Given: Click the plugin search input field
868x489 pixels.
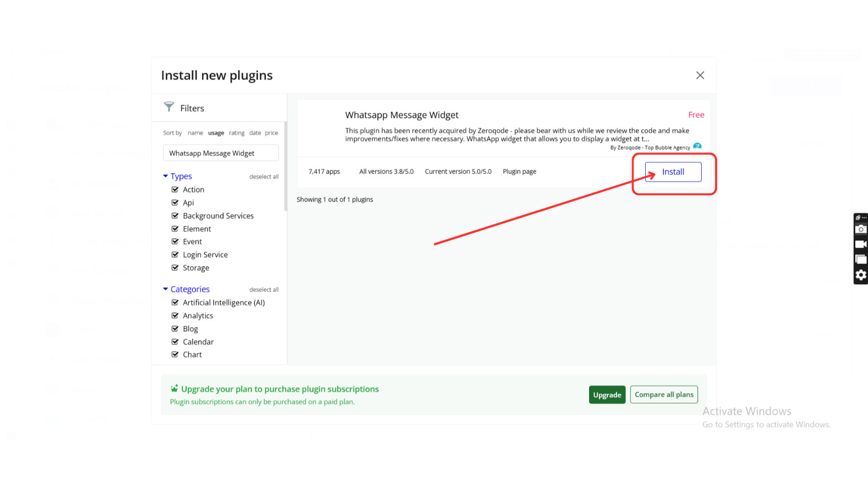Looking at the screenshot, I should tap(221, 153).
